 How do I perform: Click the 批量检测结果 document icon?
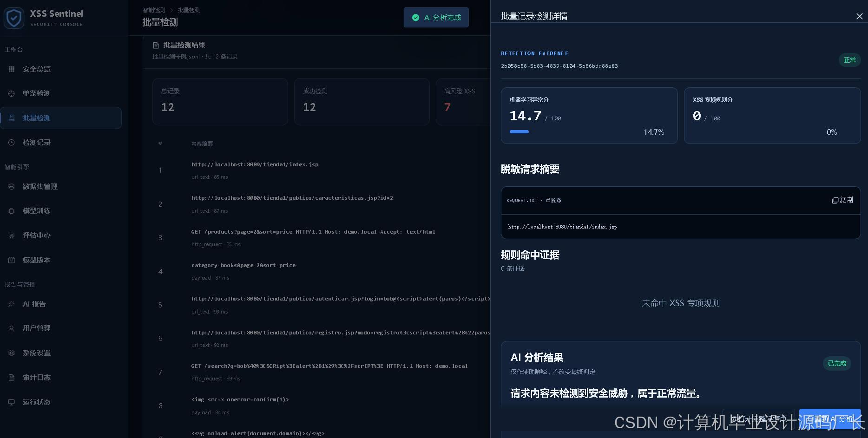[x=156, y=46]
